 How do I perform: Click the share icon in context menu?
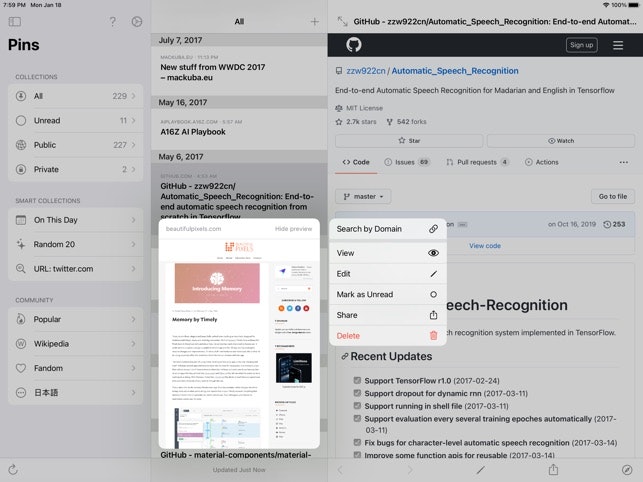[433, 315]
